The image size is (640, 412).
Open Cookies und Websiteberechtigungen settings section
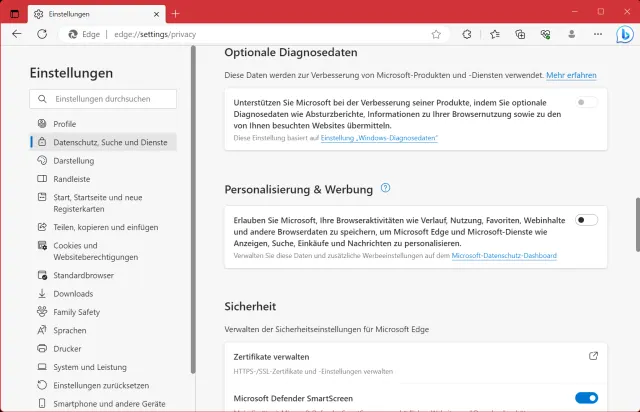pyautogui.click(x=95, y=251)
